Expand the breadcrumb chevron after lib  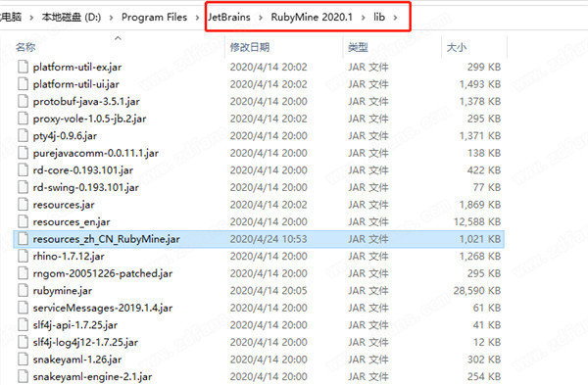click(395, 18)
